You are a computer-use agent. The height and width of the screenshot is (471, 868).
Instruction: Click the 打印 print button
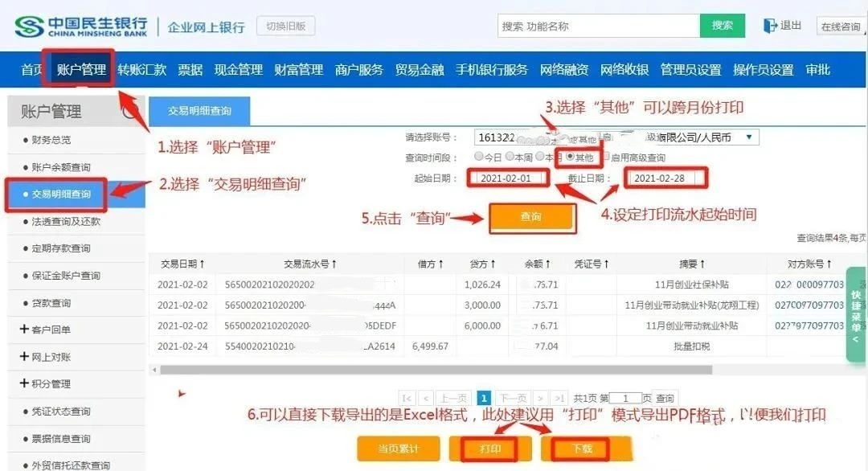[x=490, y=448]
